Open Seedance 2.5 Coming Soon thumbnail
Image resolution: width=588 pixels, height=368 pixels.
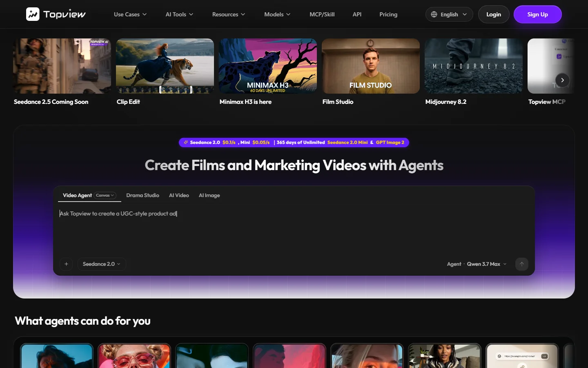(x=62, y=66)
